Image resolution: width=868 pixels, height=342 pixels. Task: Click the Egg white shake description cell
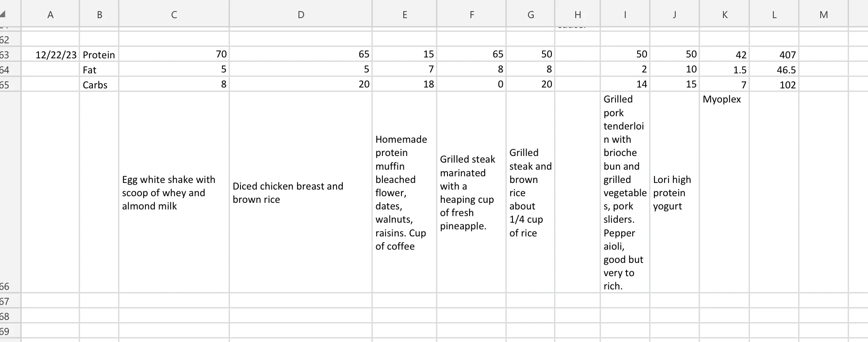click(174, 193)
